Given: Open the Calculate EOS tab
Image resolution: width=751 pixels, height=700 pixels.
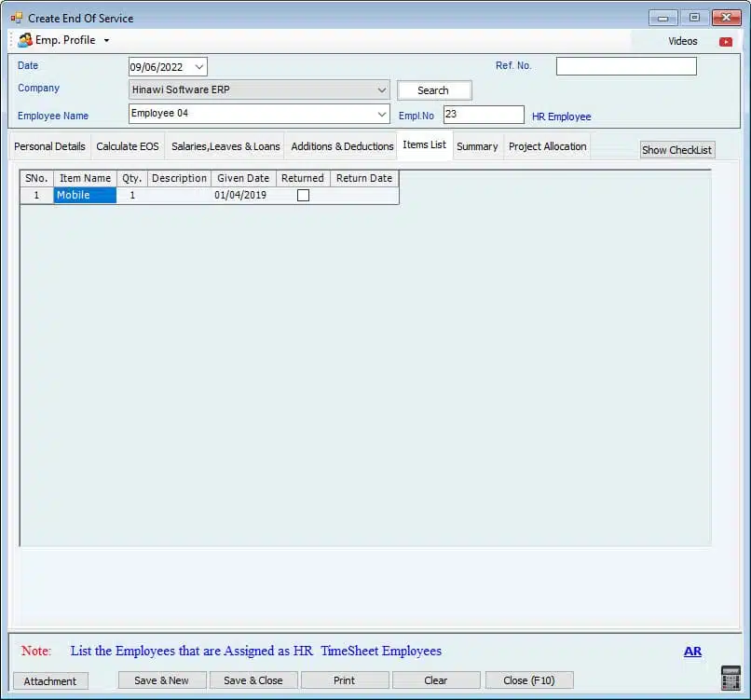Looking at the screenshot, I should (128, 146).
